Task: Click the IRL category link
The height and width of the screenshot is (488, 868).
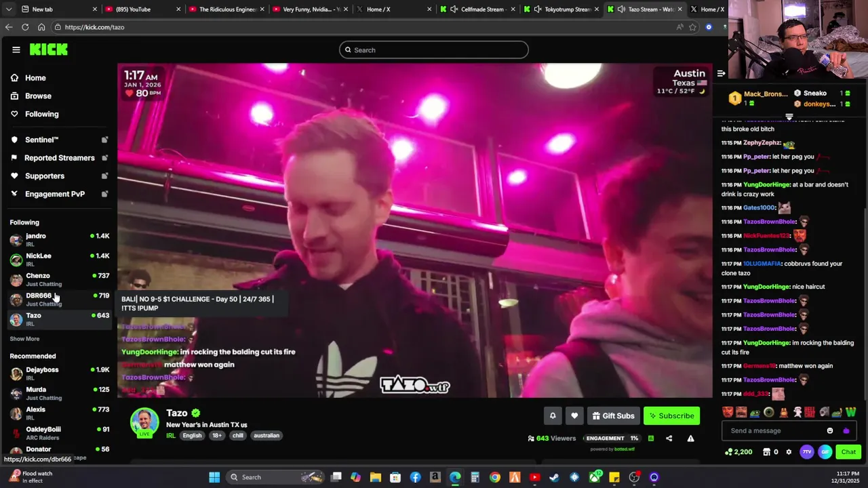Action: (x=171, y=436)
